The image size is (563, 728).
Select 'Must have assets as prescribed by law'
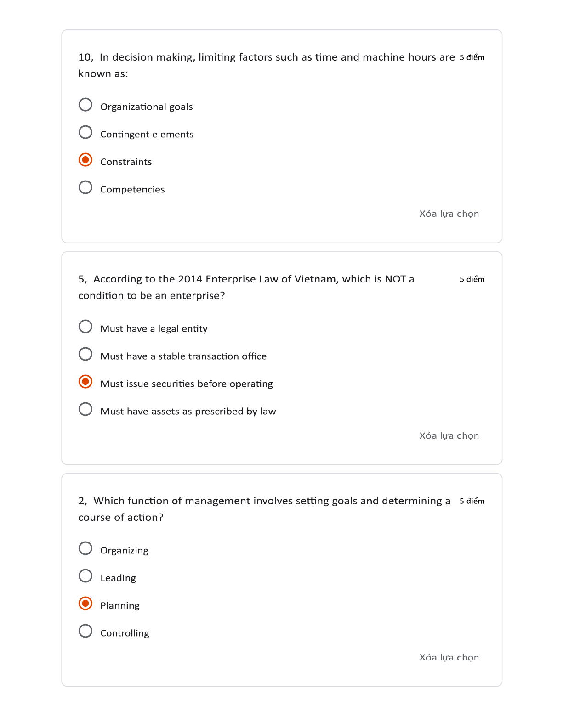(85, 409)
